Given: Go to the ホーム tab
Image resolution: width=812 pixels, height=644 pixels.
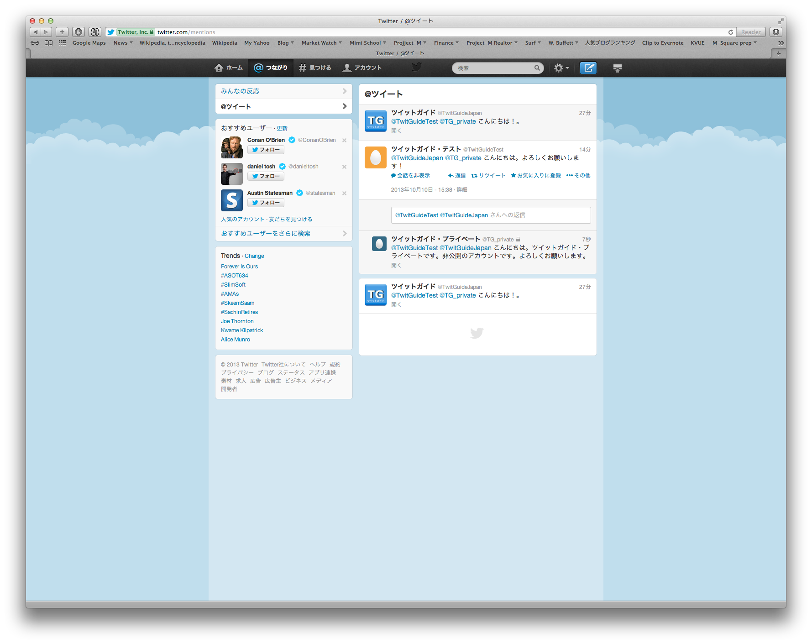Looking at the screenshot, I should [228, 68].
